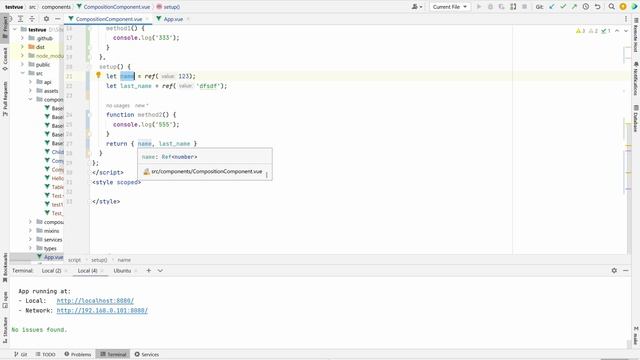Select the Ubuntu terminal tab
Screen dimensions: 640x360
click(x=122, y=271)
